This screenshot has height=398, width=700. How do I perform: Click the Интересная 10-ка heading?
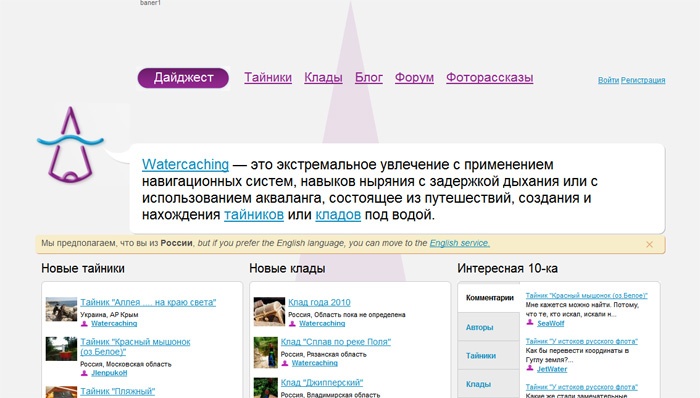(508, 269)
